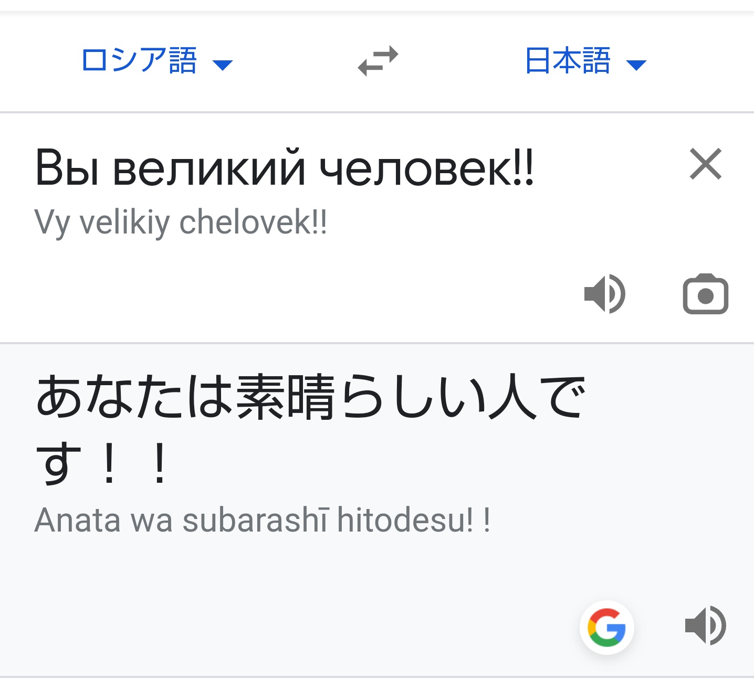This screenshot has height=700, width=754.
Task: Tap the romaji Anata wa subarashī hitodesu
Action: 263,520
